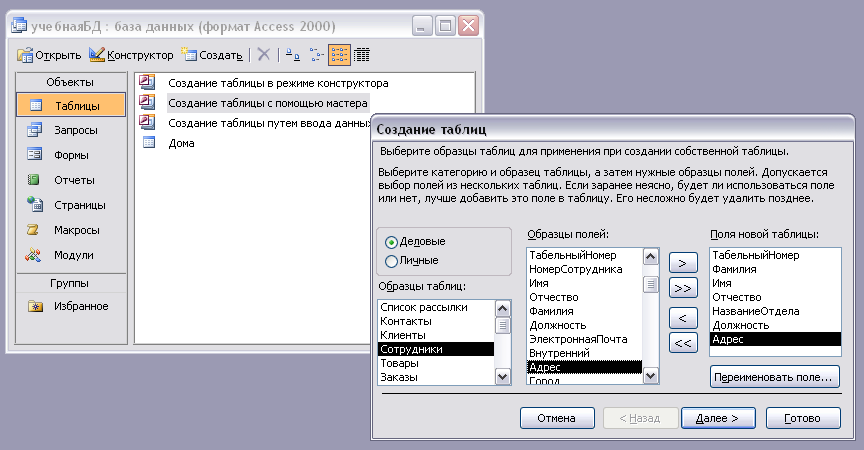Select 'Сотрудники' sample table
Screen dimensions: 864x450
point(436,349)
